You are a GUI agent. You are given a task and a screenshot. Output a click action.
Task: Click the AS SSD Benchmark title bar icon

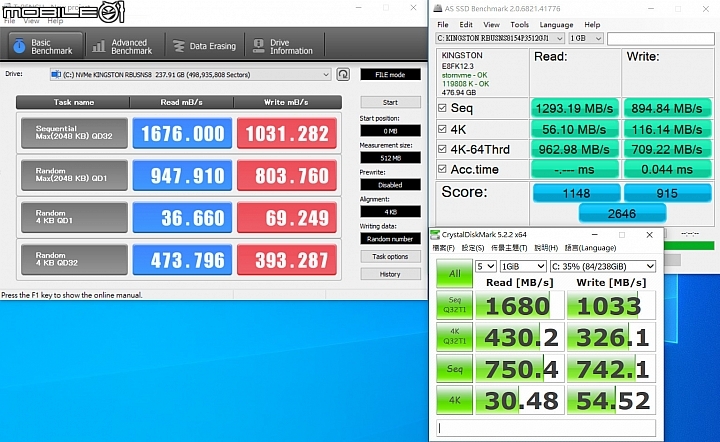click(x=438, y=8)
